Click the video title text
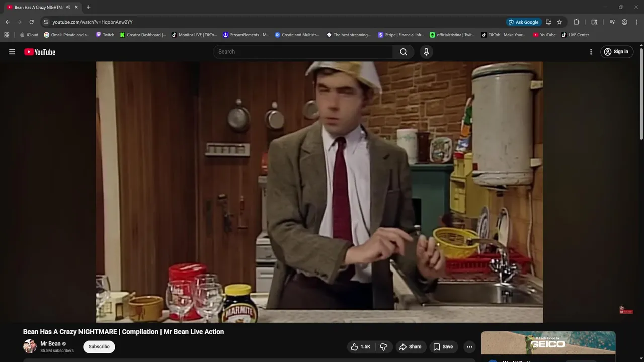 tap(123, 332)
